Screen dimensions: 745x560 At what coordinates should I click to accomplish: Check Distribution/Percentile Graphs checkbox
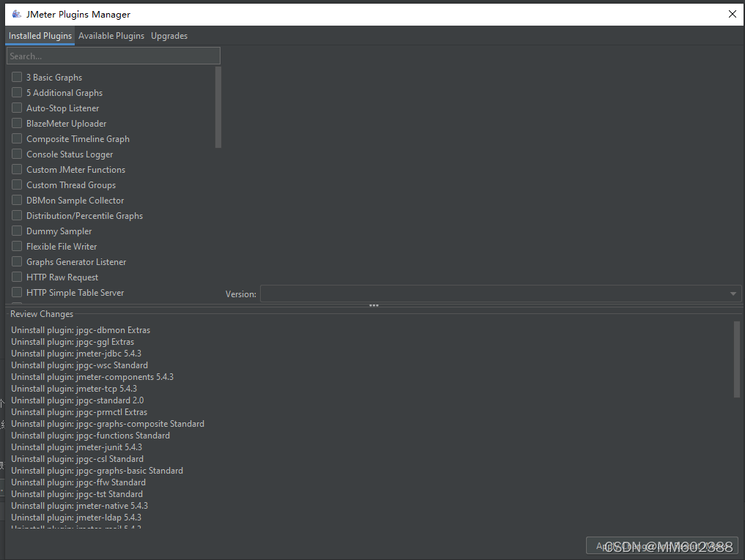17,216
